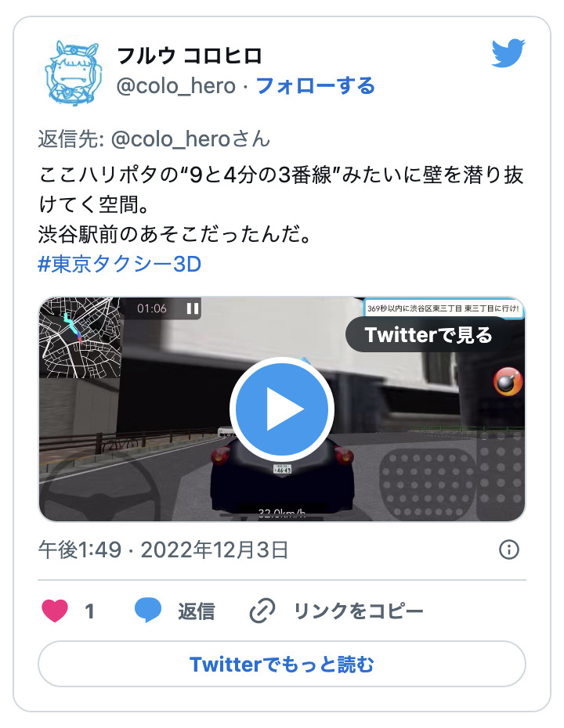This screenshot has width=564, height=728.
Task: Click the bomb icon in video
Action: pos(508,382)
